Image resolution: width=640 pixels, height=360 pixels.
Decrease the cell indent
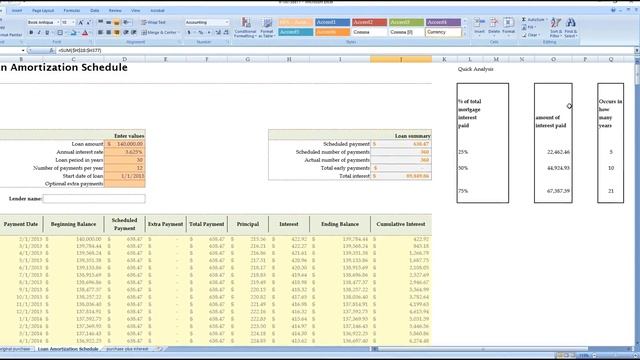click(126, 32)
